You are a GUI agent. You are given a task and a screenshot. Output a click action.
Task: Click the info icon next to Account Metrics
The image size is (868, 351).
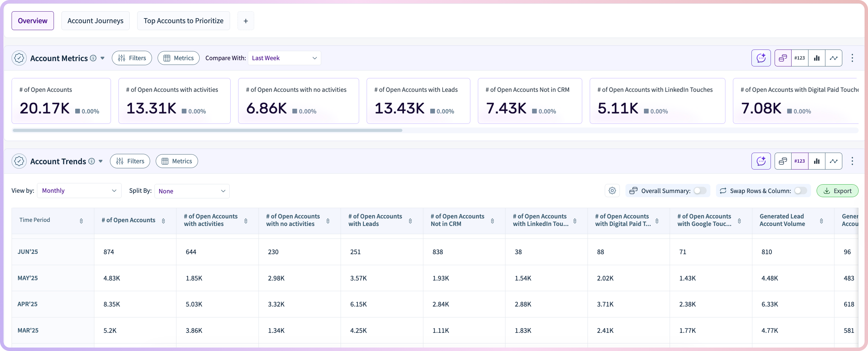tap(93, 58)
